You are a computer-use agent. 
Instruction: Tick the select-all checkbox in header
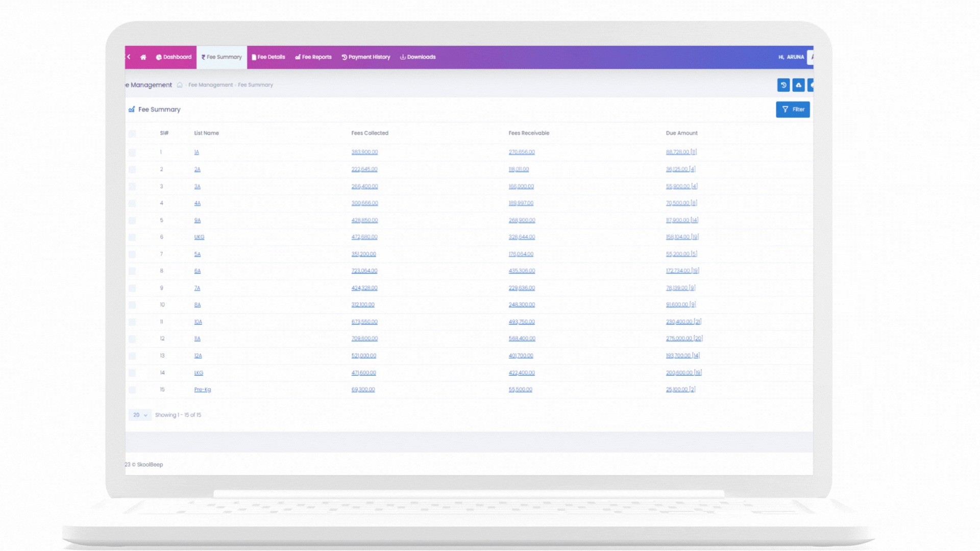[132, 134]
